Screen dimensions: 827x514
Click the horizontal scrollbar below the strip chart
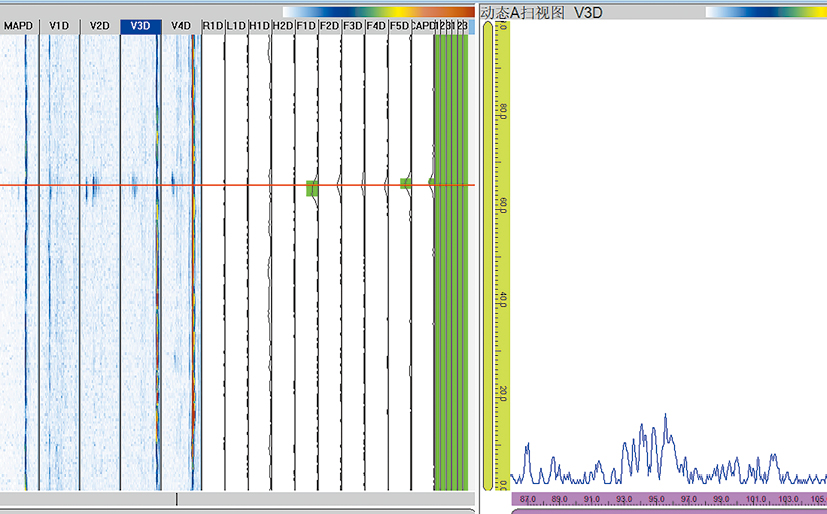(236, 498)
